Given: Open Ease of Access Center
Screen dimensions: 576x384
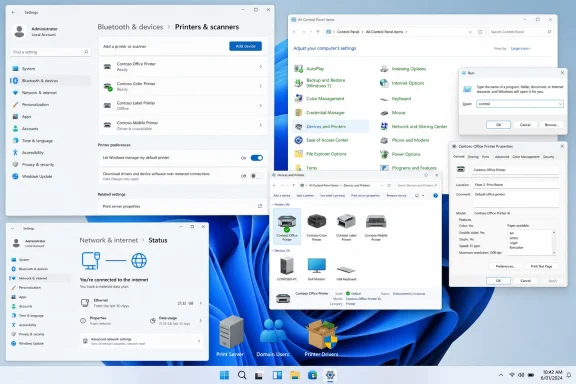Looking at the screenshot, I should 321,140.
